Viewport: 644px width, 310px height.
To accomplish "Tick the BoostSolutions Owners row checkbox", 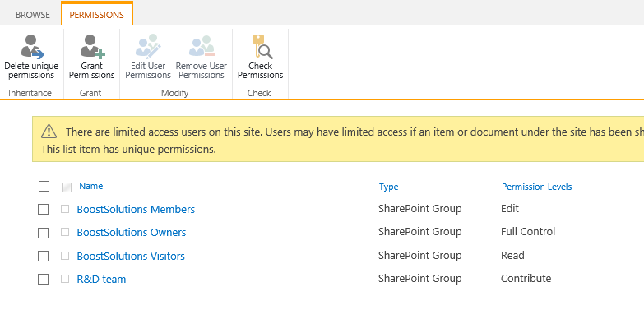I will click(43, 233).
